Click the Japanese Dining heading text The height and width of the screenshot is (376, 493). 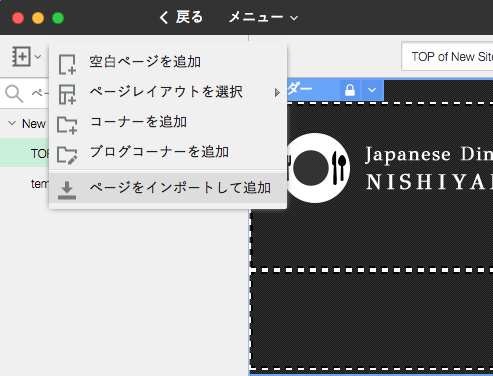coord(429,155)
